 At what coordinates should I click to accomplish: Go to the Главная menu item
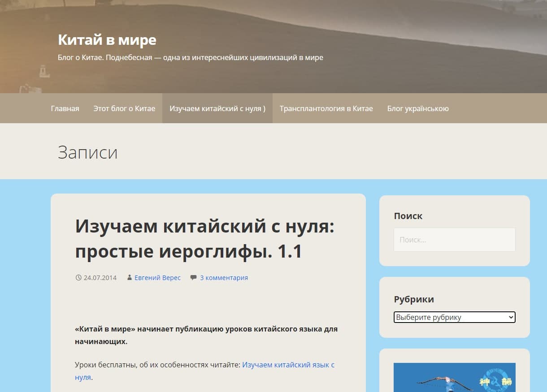(x=65, y=108)
